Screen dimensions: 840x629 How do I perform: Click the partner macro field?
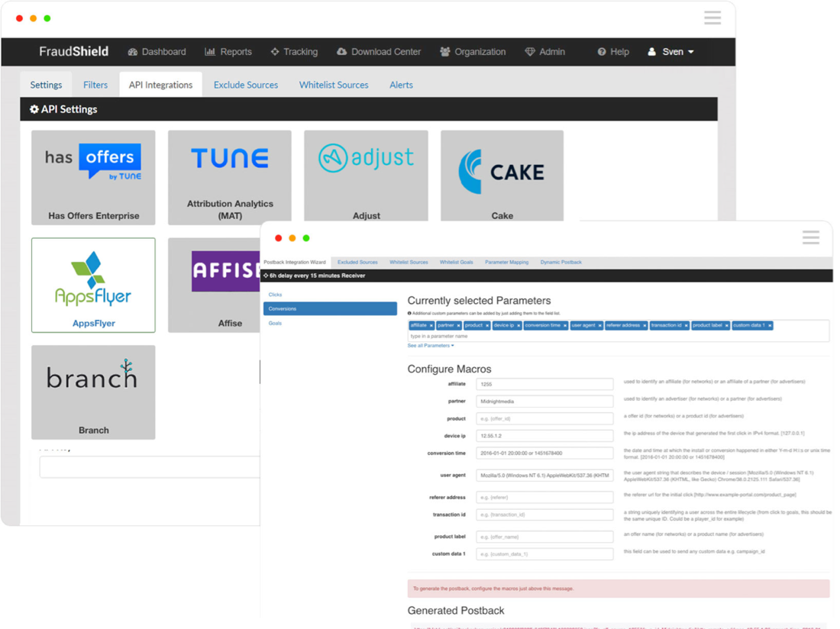pos(544,402)
